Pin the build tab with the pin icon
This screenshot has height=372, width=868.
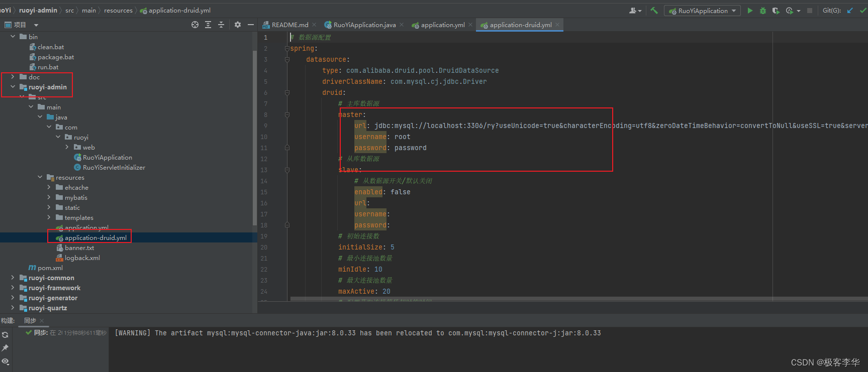(x=5, y=348)
